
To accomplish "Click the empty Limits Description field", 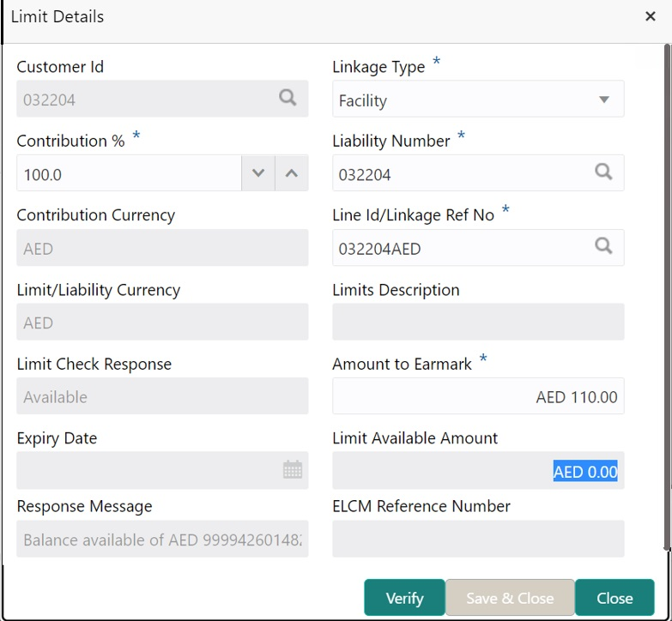I will [x=478, y=322].
